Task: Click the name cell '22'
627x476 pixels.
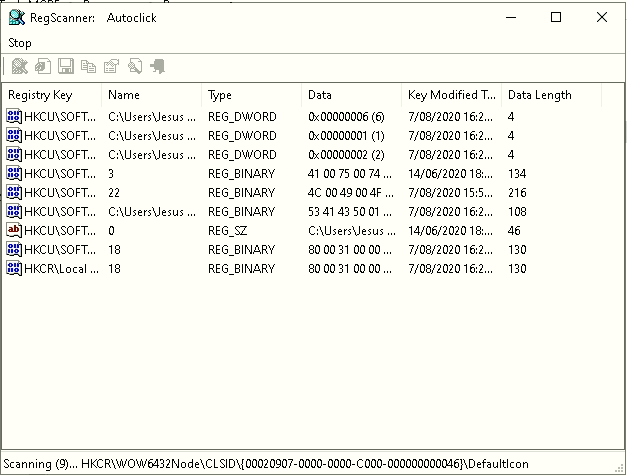Action: pyautogui.click(x=114, y=193)
